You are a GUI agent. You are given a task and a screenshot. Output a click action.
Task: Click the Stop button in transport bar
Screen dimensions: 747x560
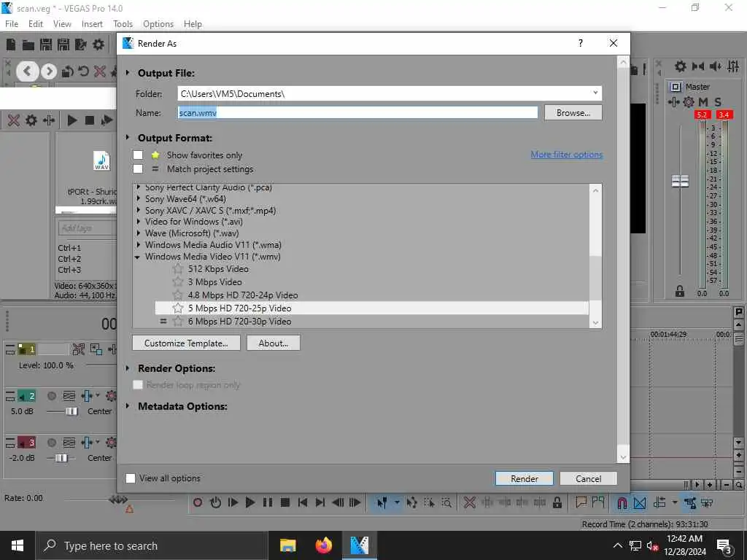tap(285, 502)
